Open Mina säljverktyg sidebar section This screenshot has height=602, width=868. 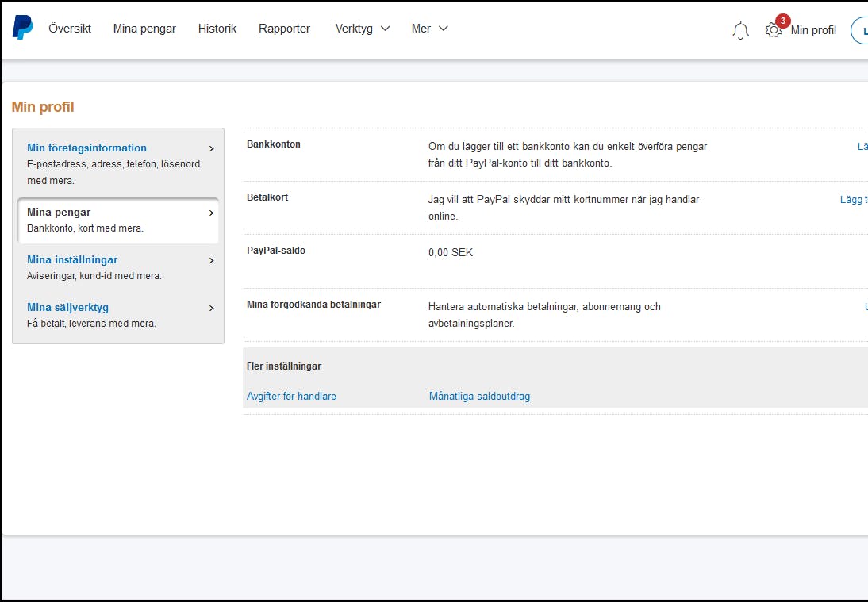click(67, 307)
